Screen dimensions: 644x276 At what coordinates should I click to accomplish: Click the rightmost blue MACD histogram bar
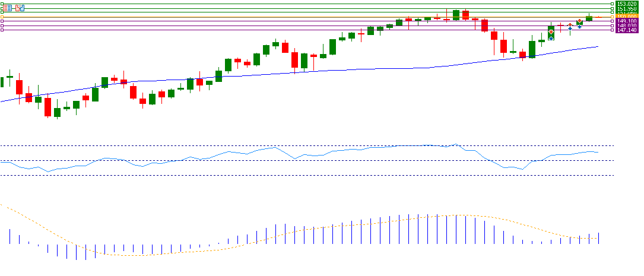[599, 238]
